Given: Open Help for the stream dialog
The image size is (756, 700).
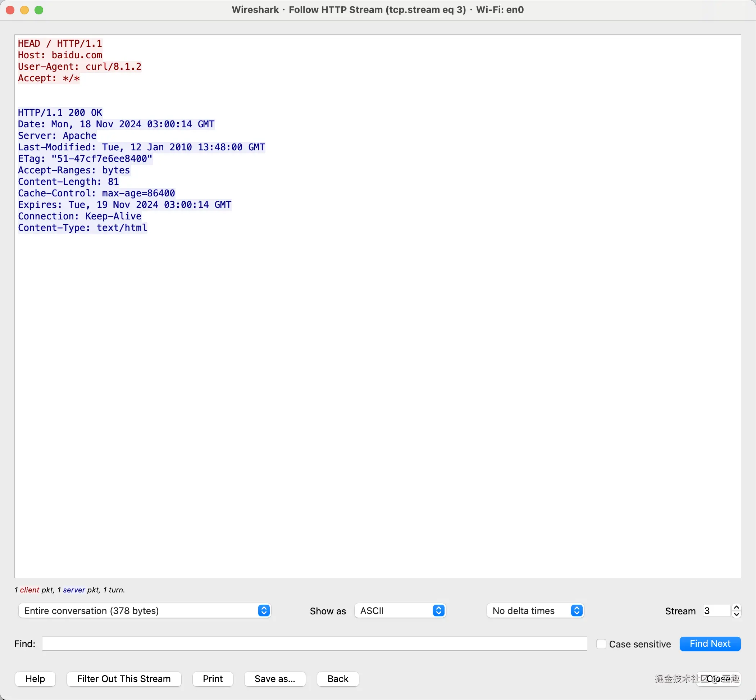Looking at the screenshot, I should click(35, 679).
